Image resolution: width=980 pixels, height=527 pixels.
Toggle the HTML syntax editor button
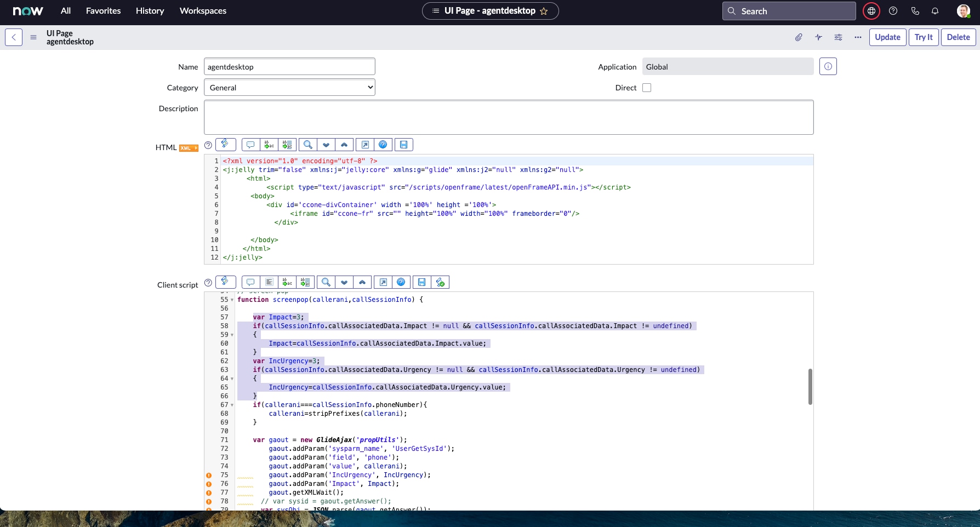click(225, 144)
